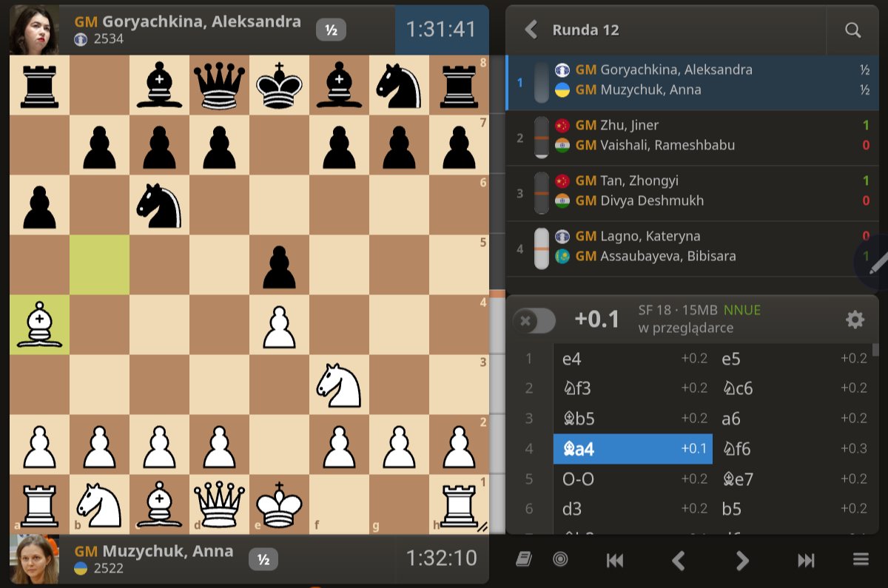Click the black rook on a8
Viewport: 888px width, 588px height.
click(x=39, y=85)
